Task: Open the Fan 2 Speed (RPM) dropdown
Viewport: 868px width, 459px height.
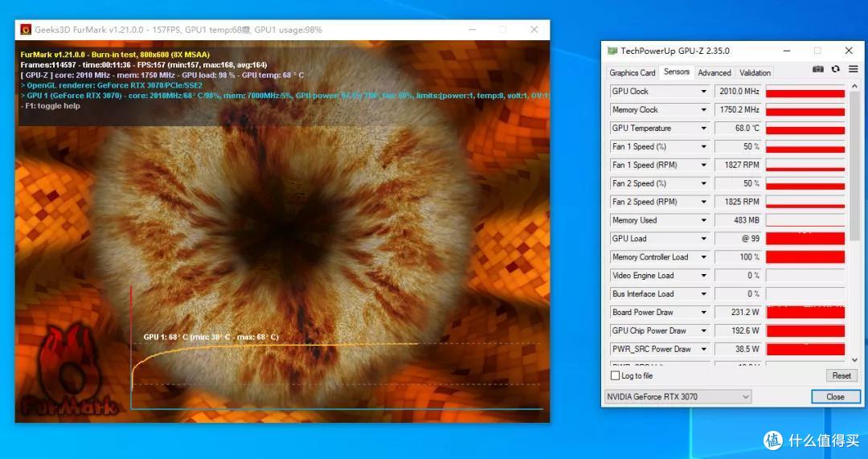Action: click(703, 202)
